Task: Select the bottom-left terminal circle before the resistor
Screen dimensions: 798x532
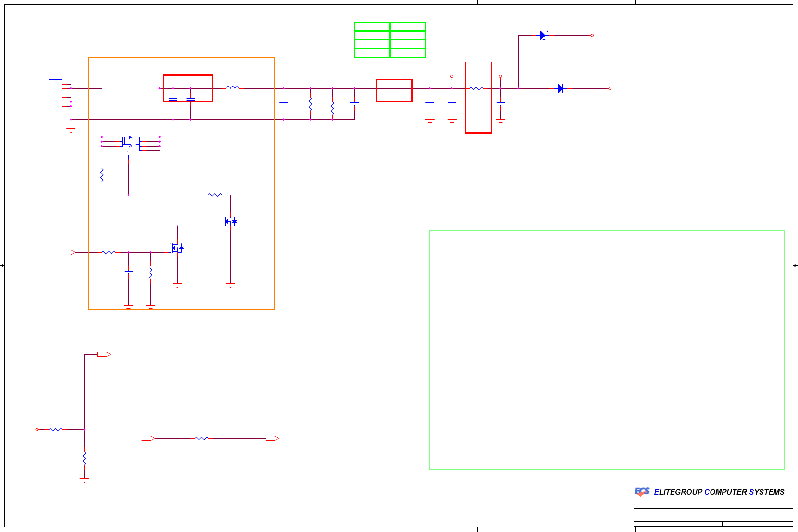Action: click(x=37, y=429)
